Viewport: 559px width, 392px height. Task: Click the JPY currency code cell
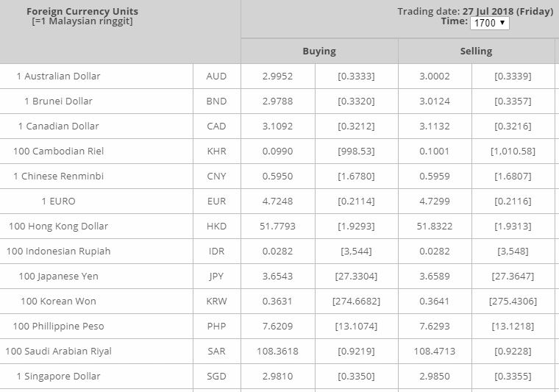216,277
